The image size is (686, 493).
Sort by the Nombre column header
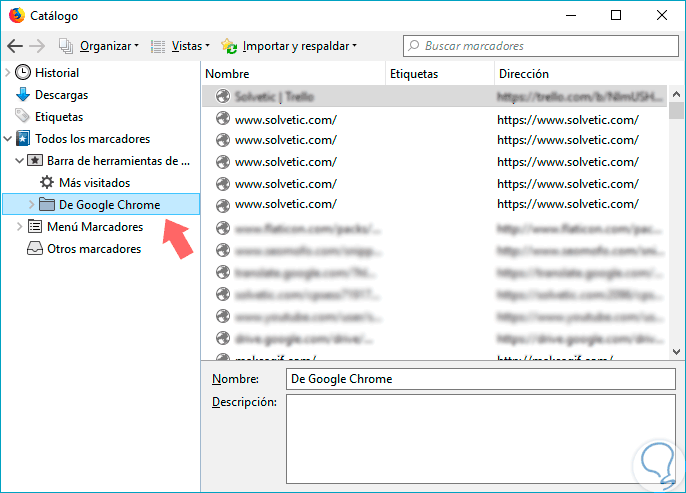(x=294, y=73)
